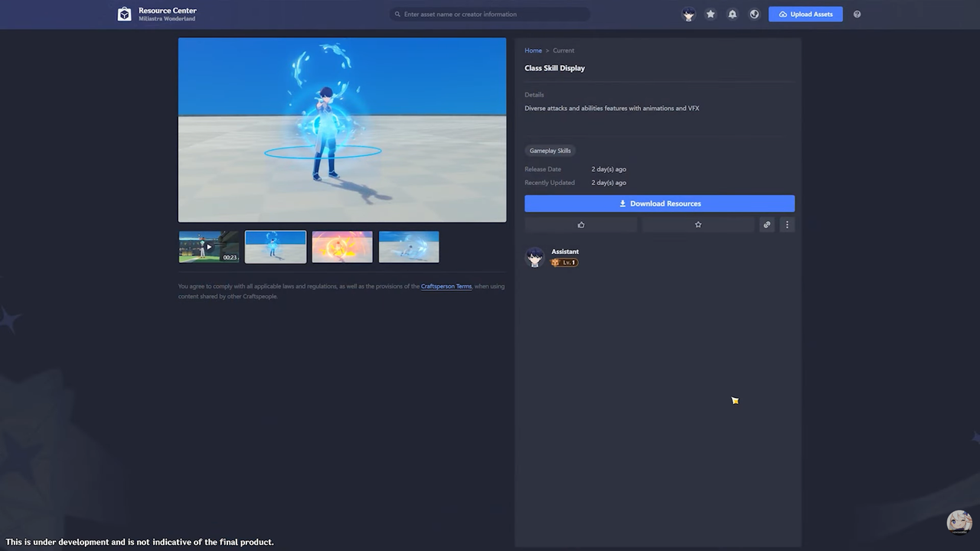Open the three-dot more options menu
The image size is (980, 551).
(x=787, y=224)
